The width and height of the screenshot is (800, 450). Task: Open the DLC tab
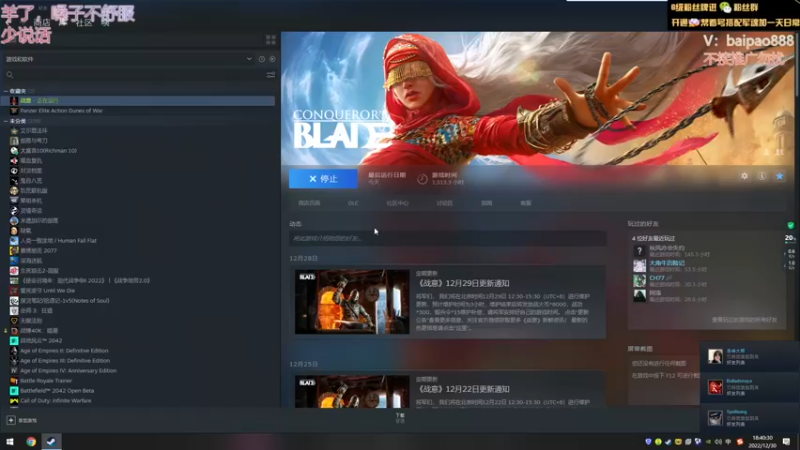pyautogui.click(x=353, y=203)
